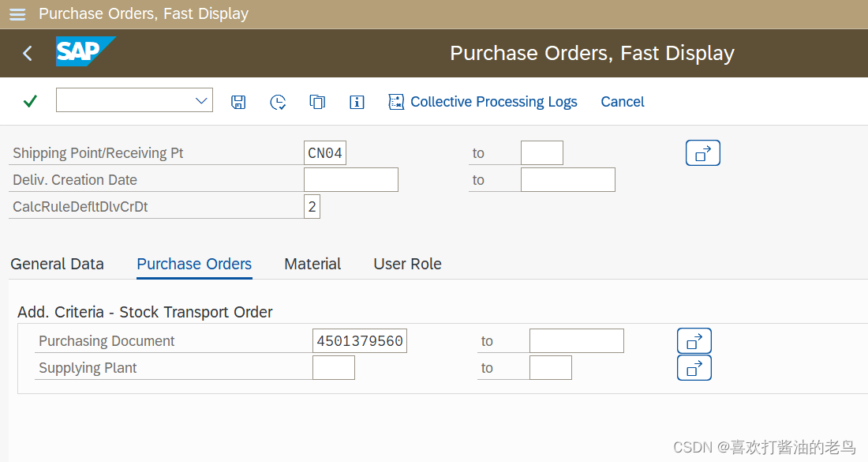Click the back arrow next to SAP logo

(27, 53)
